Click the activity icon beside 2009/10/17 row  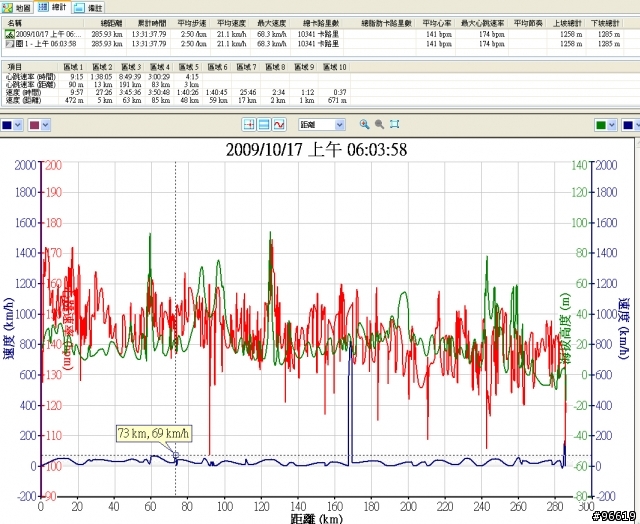click(9, 34)
